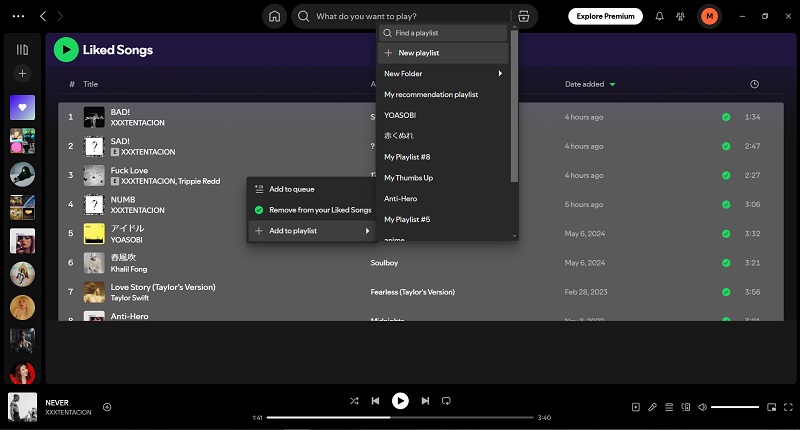Click the Browse icon in search bar
This screenshot has height=430, width=800.
coord(523,16)
